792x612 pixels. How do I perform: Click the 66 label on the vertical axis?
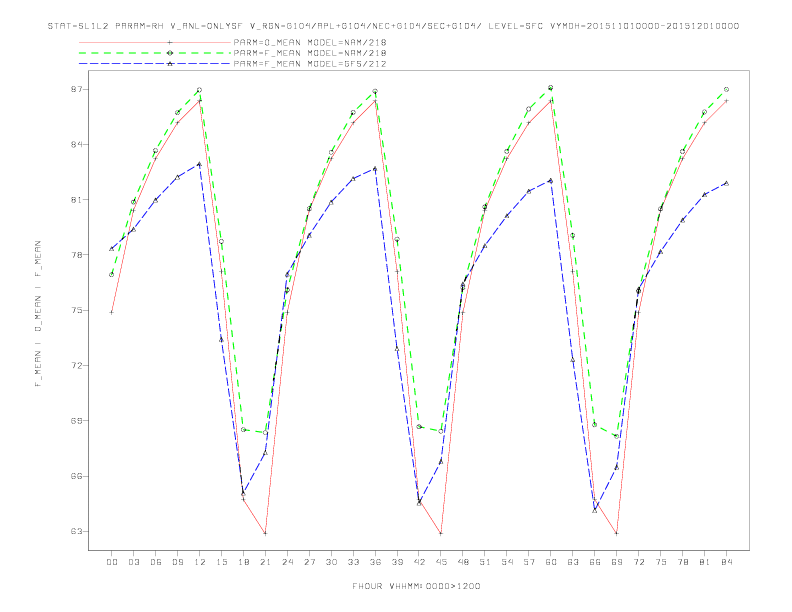point(77,476)
